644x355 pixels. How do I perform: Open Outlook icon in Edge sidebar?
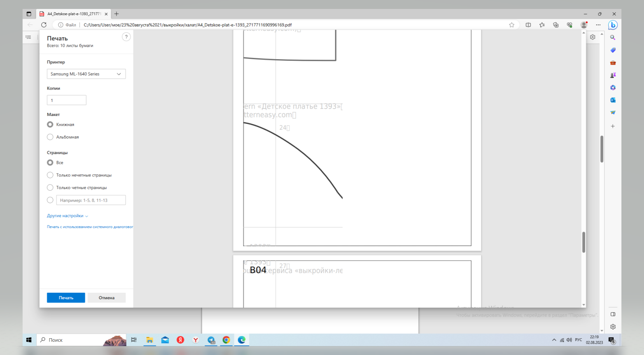click(613, 100)
